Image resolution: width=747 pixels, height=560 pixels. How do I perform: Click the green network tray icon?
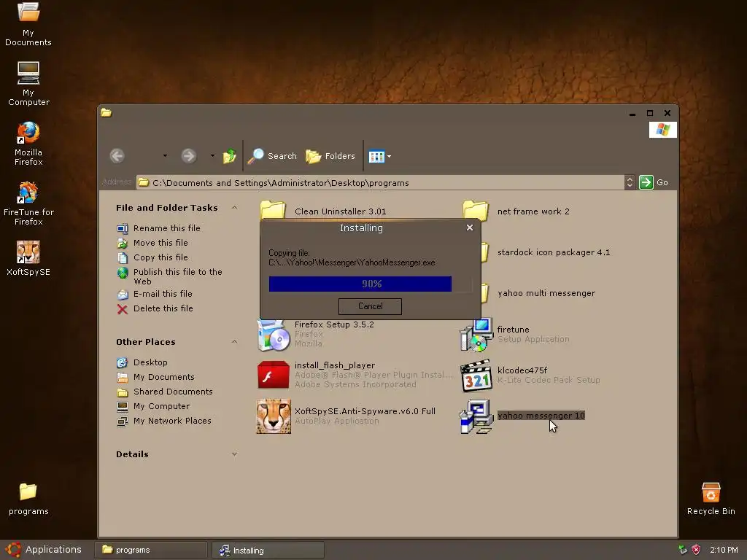683,550
